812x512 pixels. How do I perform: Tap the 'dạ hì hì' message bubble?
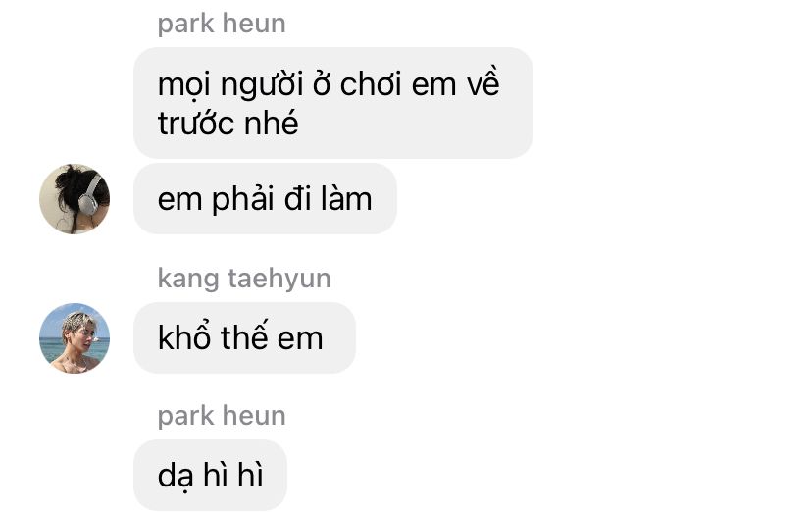[x=210, y=476]
